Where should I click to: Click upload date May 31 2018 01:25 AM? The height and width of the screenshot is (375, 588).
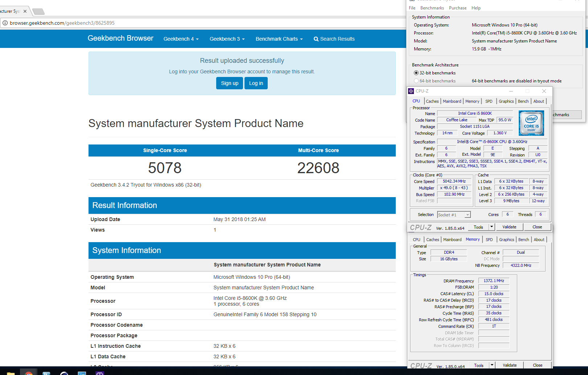[239, 219]
